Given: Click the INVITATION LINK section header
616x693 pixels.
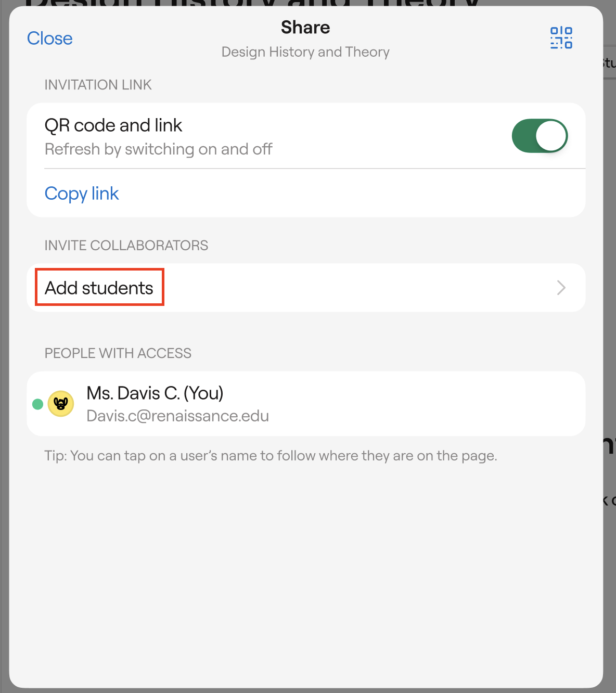Looking at the screenshot, I should click(x=98, y=85).
